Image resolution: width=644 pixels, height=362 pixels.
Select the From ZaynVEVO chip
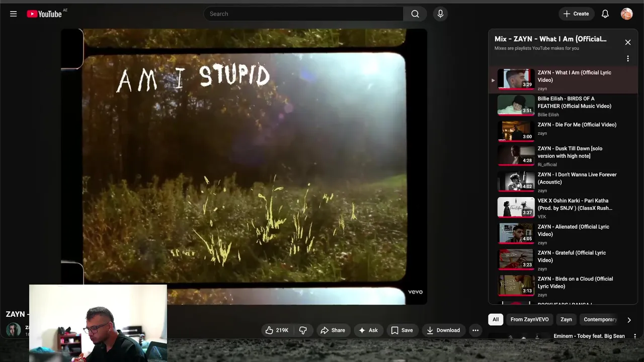pos(529,320)
